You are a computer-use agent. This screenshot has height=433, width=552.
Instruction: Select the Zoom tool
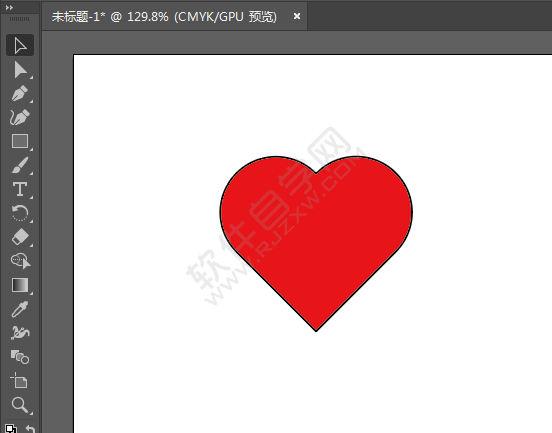(20, 405)
